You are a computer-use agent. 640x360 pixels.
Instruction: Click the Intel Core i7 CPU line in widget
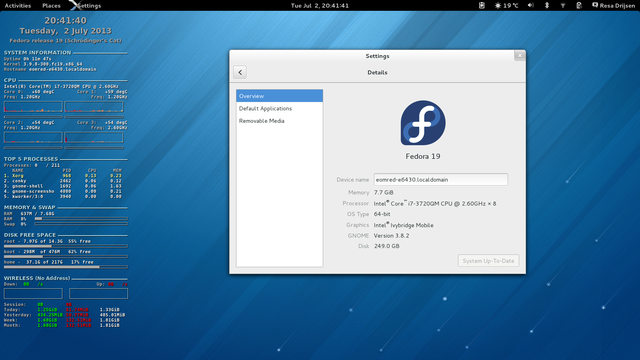(x=61, y=87)
